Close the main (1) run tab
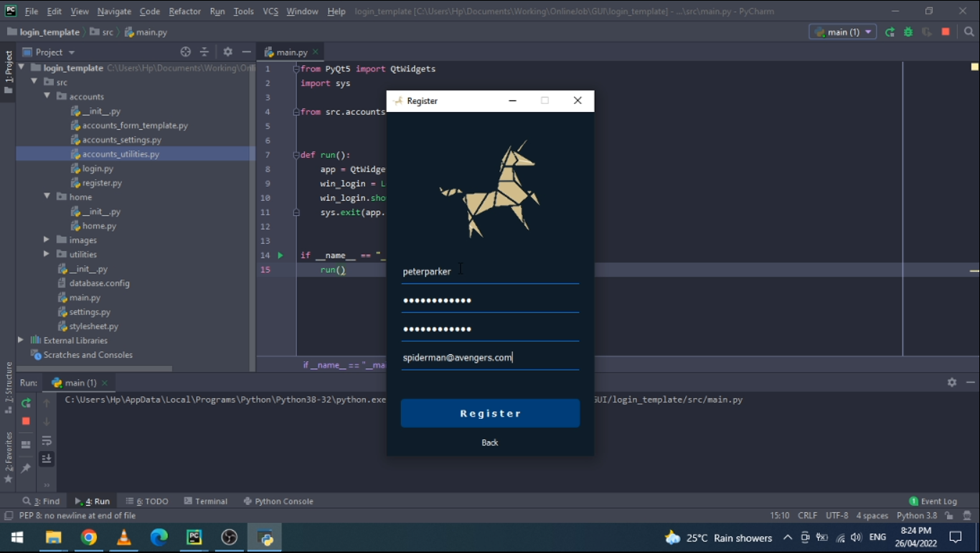 105,383
